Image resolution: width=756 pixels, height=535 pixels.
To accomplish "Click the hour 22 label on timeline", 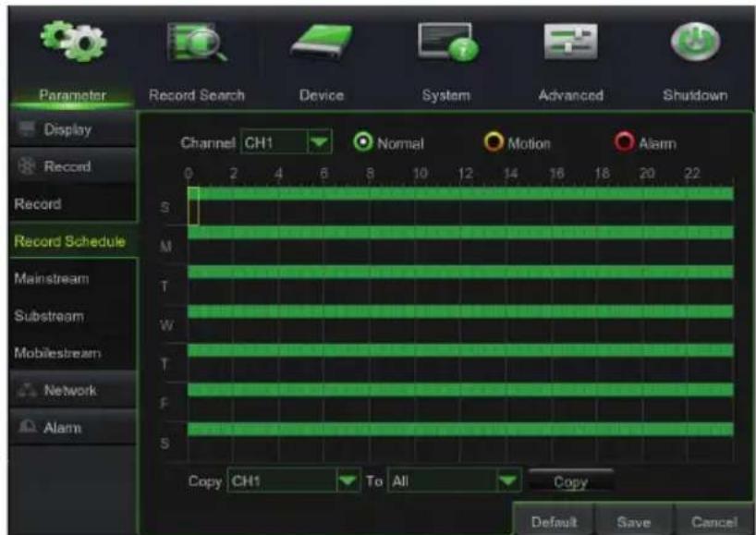I will pyautogui.click(x=692, y=173).
